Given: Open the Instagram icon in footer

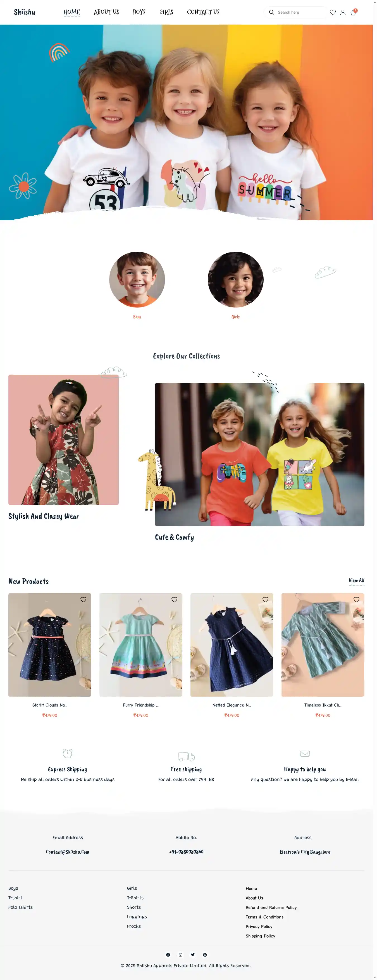Looking at the screenshot, I should tap(180, 955).
